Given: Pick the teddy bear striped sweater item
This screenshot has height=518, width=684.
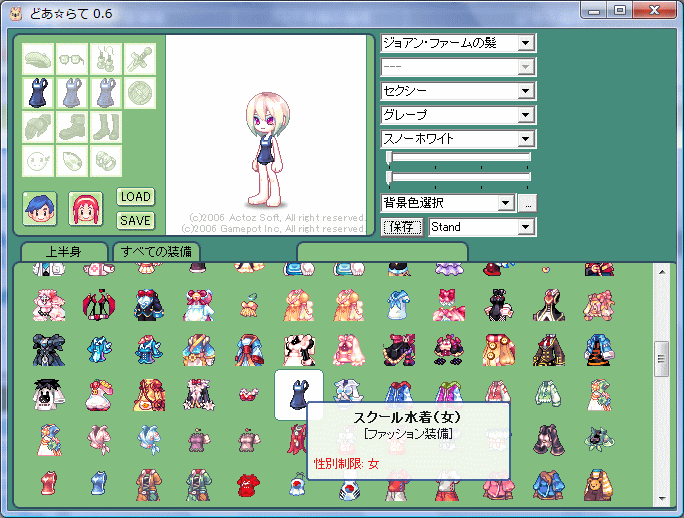Looking at the screenshot, I should click(x=598, y=485).
